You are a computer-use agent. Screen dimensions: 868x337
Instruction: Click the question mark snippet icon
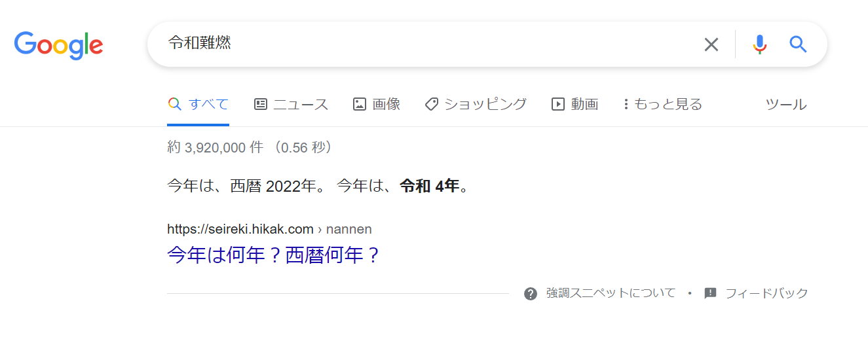(x=531, y=294)
